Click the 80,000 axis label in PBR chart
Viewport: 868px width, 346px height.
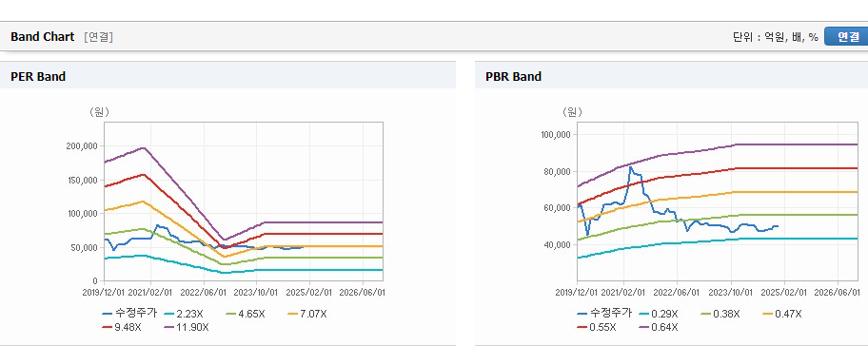[558, 171]
